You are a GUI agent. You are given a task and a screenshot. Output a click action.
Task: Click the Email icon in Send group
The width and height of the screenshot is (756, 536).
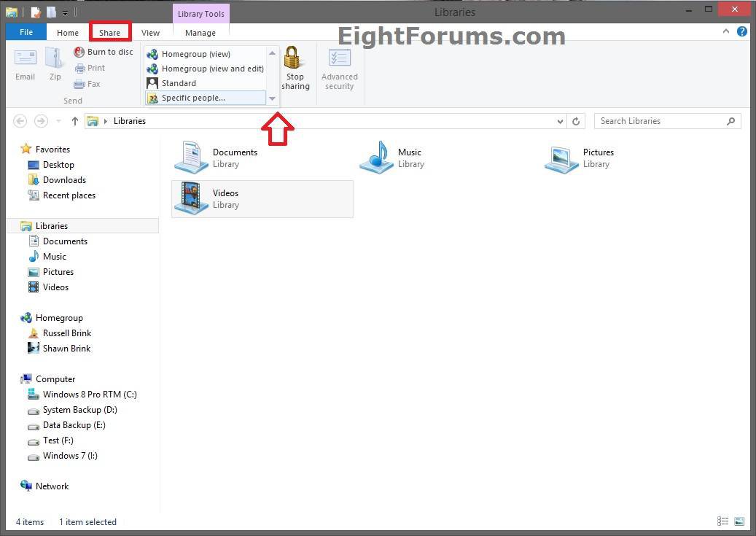(26, 58)
